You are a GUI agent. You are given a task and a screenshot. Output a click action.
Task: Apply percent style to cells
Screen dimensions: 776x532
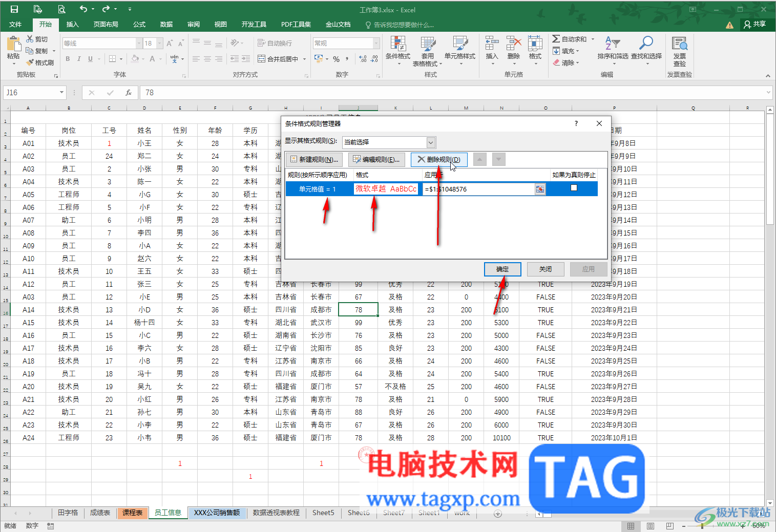[x=337, y=59]
